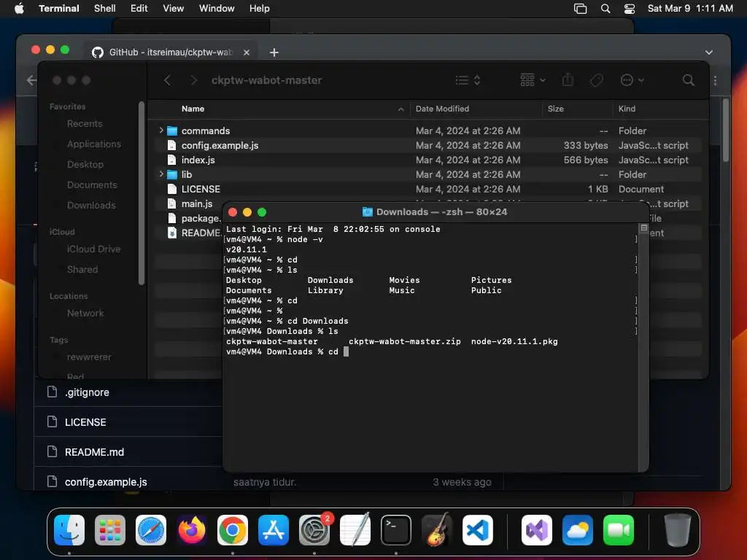Image resolution: width=747 pixels, height=560 pixels.
Task: Open the View menu
Action: (x=173, y=8)
